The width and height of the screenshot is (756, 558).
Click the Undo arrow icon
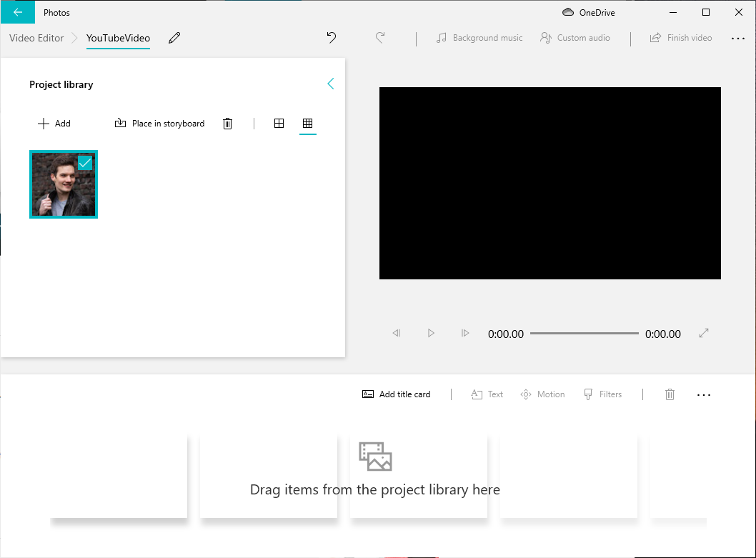(x=332, y=38)
